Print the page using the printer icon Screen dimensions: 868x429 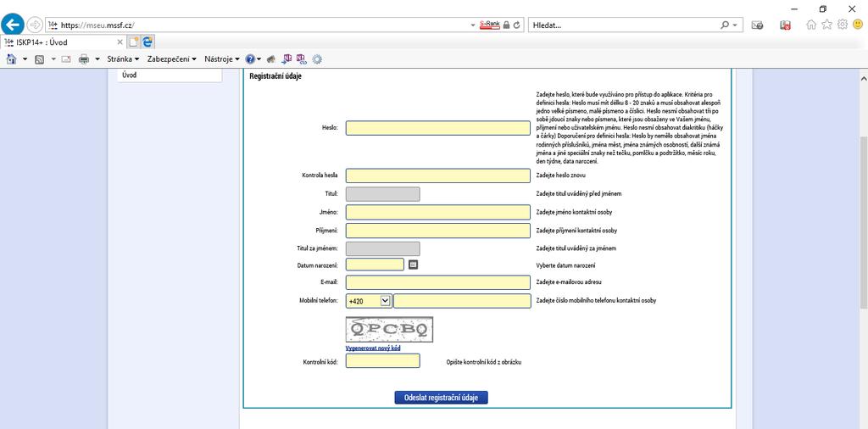click(x=84, y=58)
